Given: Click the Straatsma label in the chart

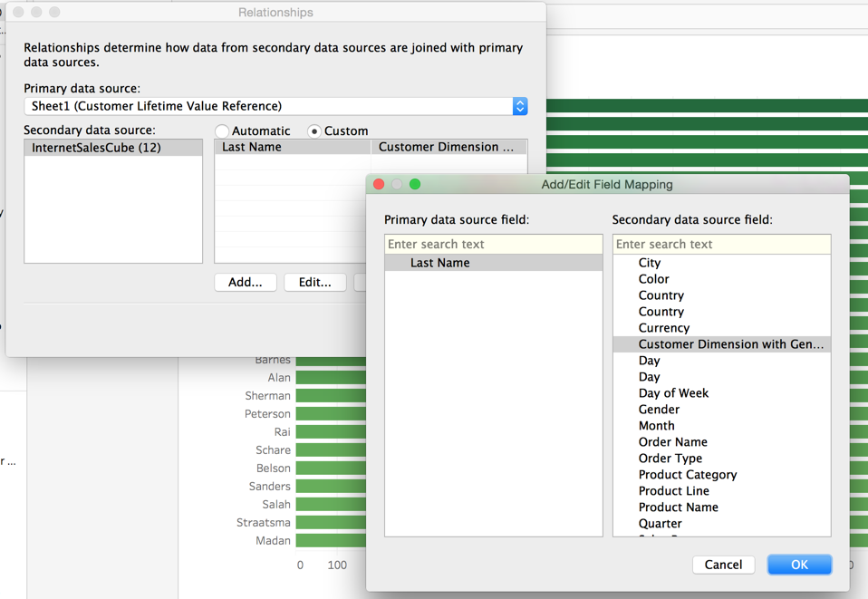Looking at the screenshot, I should (264, 523).
